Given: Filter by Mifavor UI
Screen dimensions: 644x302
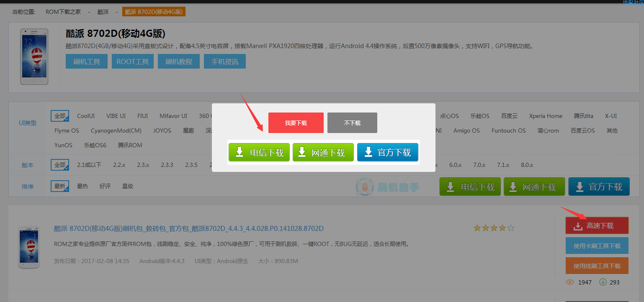Looking at the screenshot, I should pos(173,116).
